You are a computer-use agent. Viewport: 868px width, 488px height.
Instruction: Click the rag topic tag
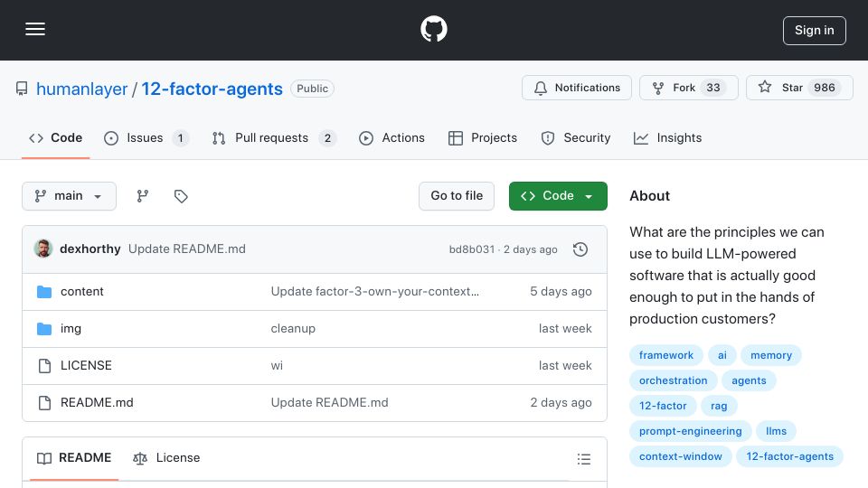719,406
